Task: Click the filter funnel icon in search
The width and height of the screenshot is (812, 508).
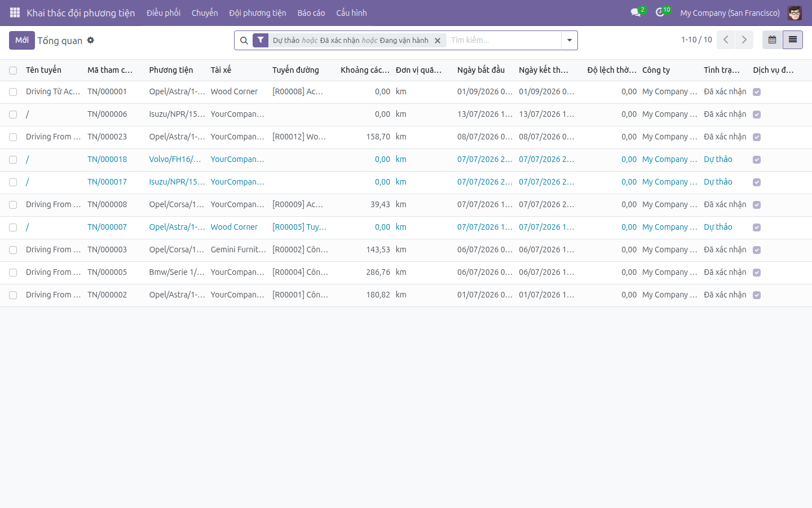Action: (261, 40)
